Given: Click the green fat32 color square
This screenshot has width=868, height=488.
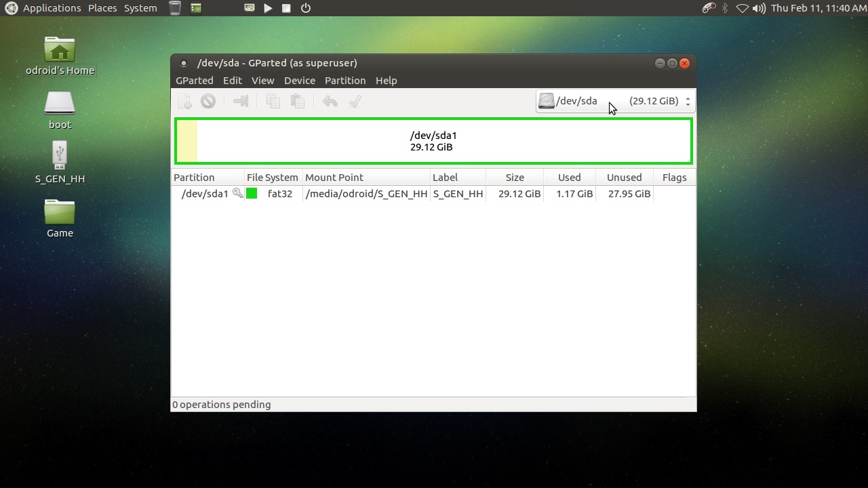Looking at the screenshot, I should (252, 194).
